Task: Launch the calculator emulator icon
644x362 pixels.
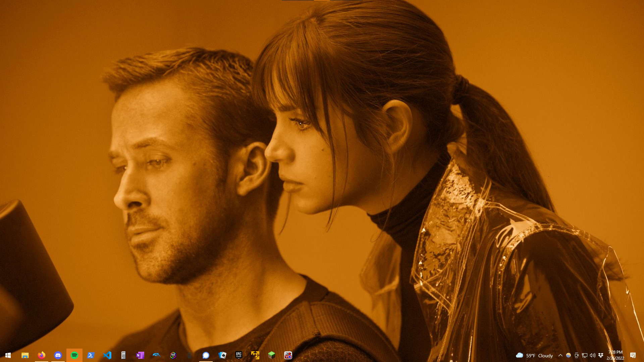Action: click(x=123, y=355)
